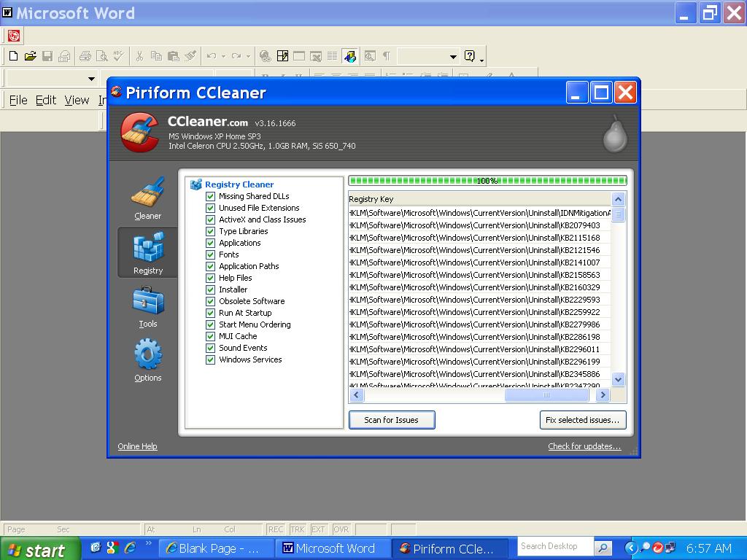The width and height of the screenshot is (747, 560).
Task: Switch to Microsoft Word taskbar button
Action: tap(333, 548)
